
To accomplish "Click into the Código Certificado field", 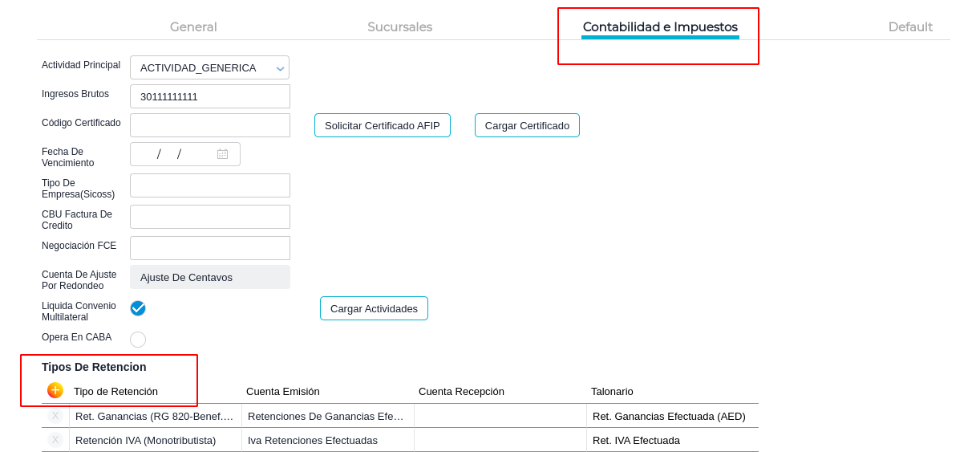I will pos(210,125).
